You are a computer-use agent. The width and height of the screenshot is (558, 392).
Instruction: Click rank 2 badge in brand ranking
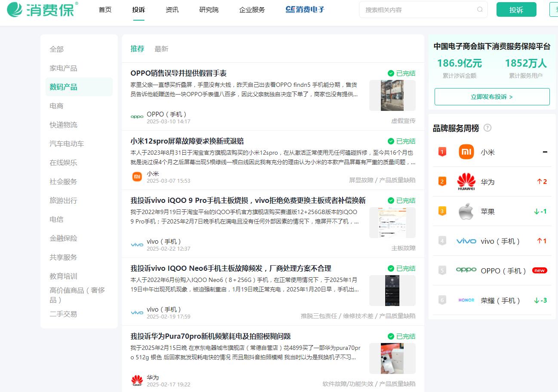[x=442, y=181]
